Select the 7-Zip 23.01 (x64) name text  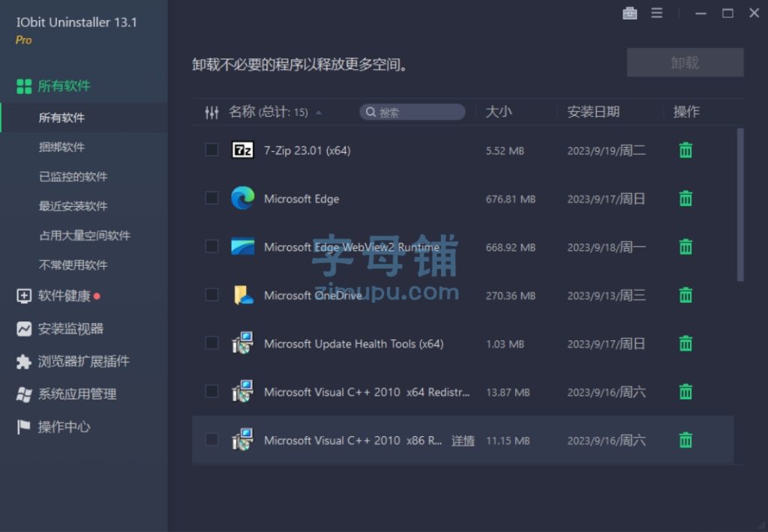click(307, 151)
